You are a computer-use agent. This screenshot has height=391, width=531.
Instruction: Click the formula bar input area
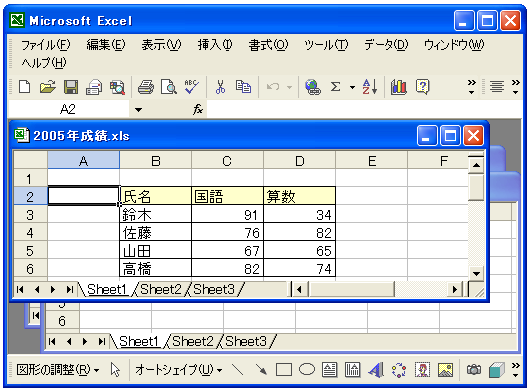[364, 110]
